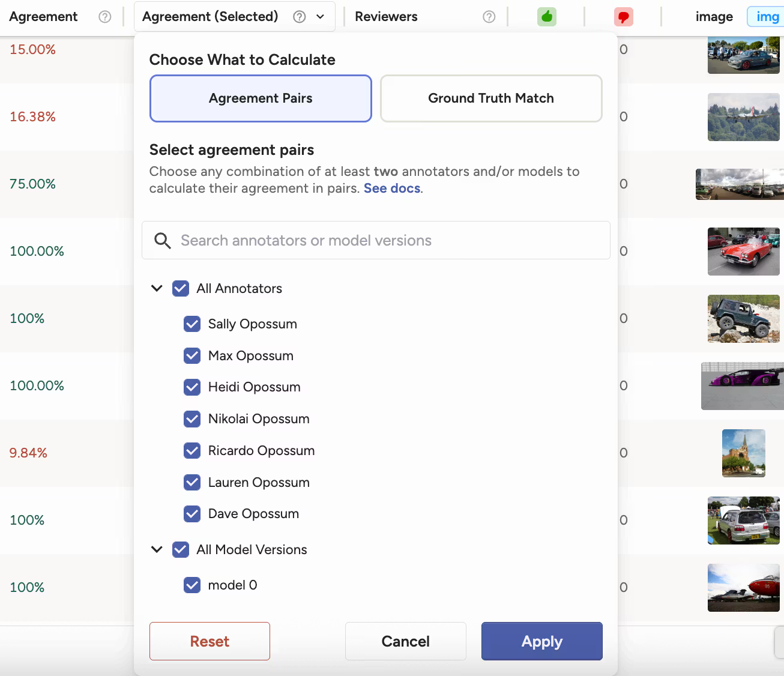Open the Agreement (Selected) dropdown
Screen dimensions: 784x676
tap(320, 16)
